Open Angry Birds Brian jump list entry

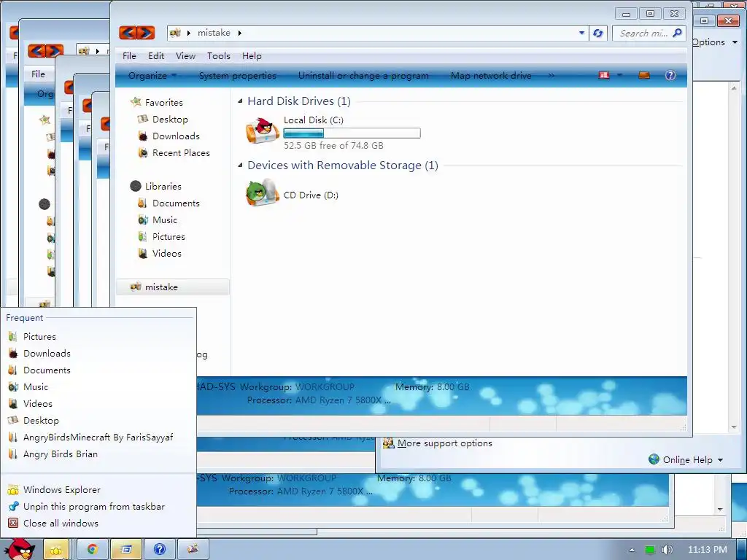tap(98, 454)
